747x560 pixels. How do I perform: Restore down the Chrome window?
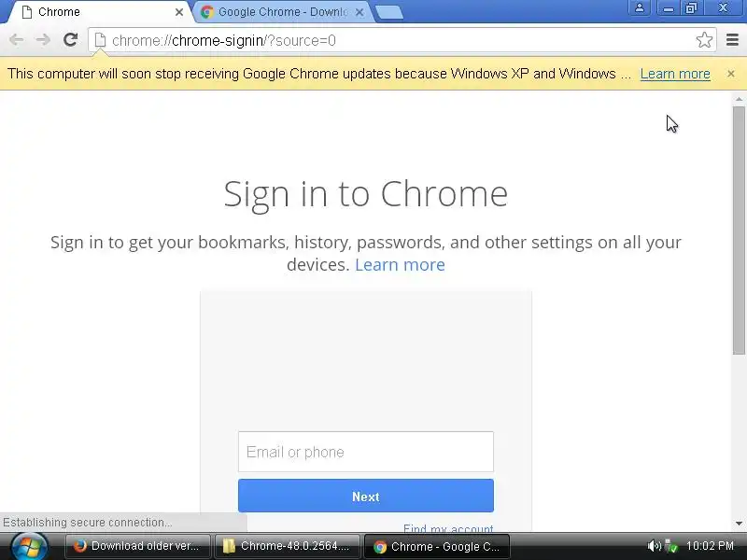click(x=691, y=8)
